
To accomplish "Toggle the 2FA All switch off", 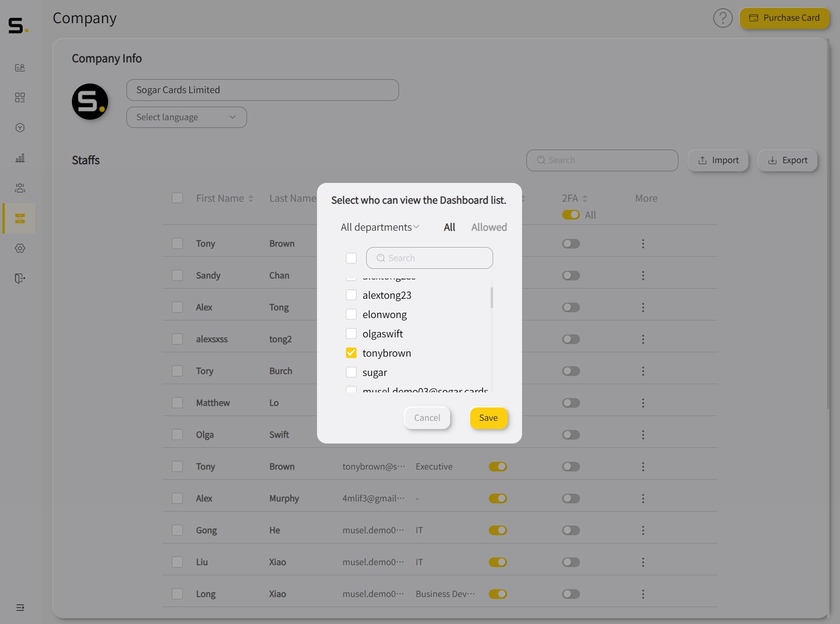I will click(571, 215).
